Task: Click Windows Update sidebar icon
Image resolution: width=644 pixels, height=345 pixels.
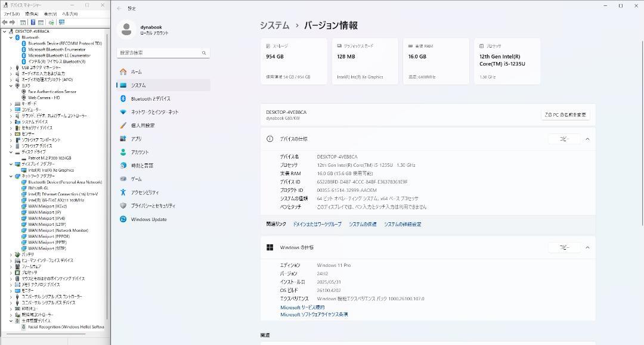Action: pyautogui.click(x=123, y=219)
